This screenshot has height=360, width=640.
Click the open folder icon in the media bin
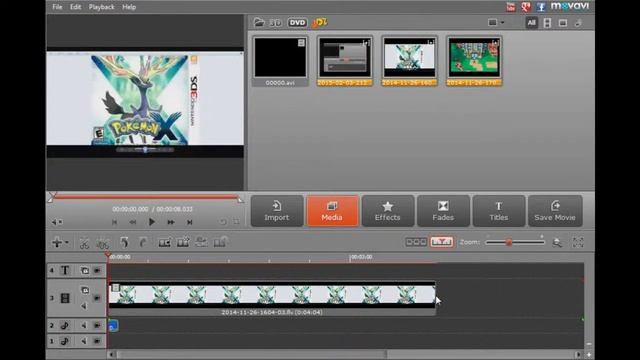point(258,22)
